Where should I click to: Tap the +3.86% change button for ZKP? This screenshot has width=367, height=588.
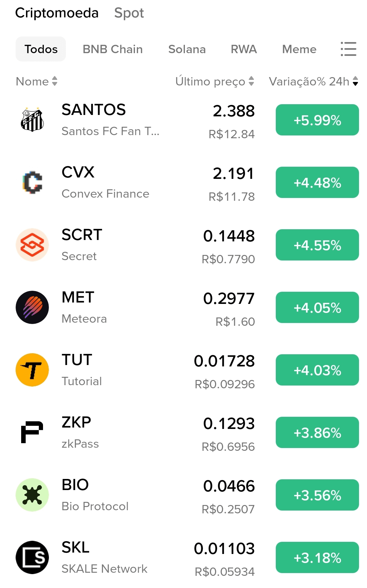317,432
